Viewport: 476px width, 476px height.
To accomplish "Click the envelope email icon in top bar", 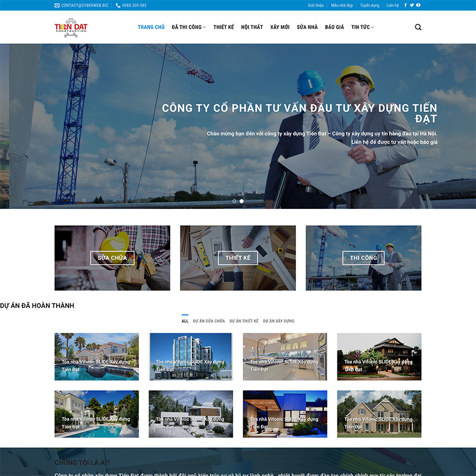I will [57, 5].
